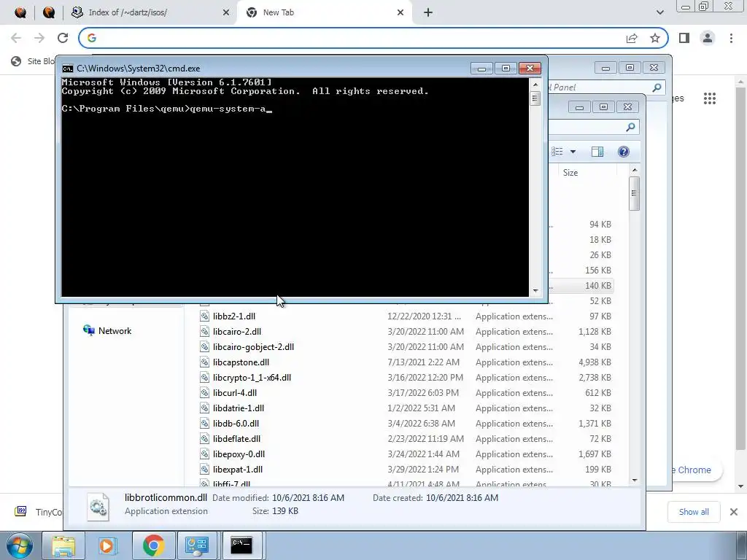Click the libcurl-4.dll file icon
Screen dimensions: 747x560
(x=204, y=393)
